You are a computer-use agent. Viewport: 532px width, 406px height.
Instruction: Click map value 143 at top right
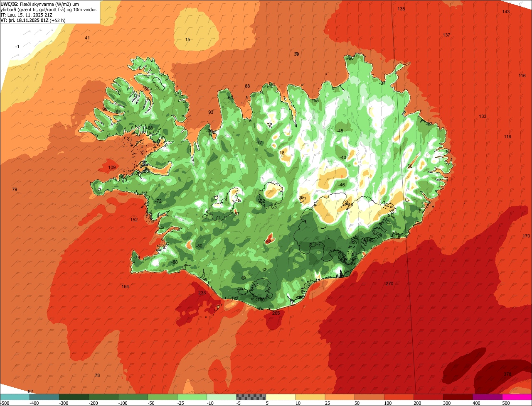506,12
